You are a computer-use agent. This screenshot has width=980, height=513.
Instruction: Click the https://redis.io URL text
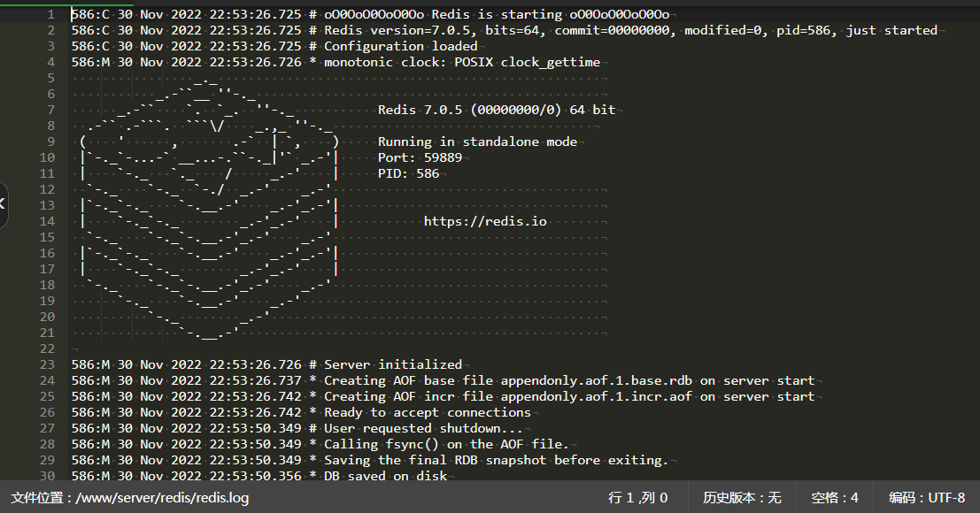point(485,221)
